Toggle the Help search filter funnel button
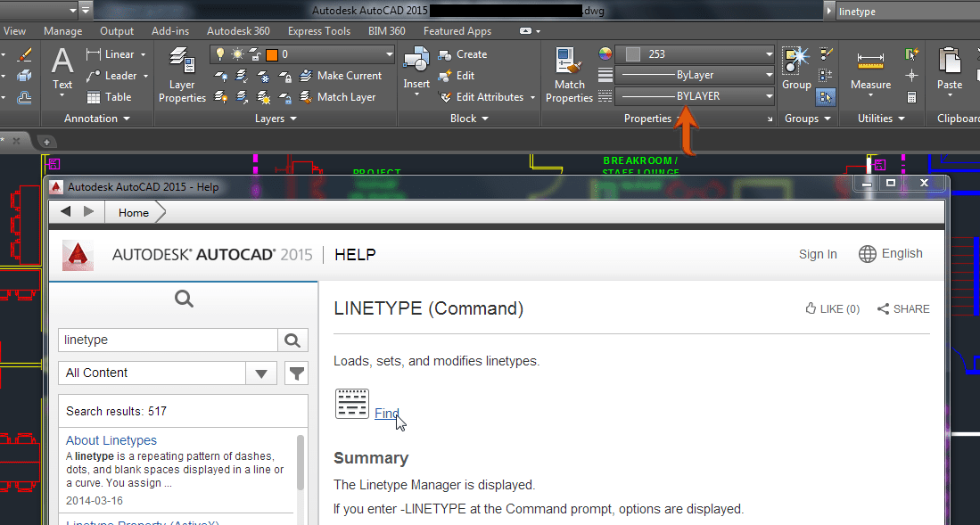Screen dimensions: 980x525 (x=297, y=373)
